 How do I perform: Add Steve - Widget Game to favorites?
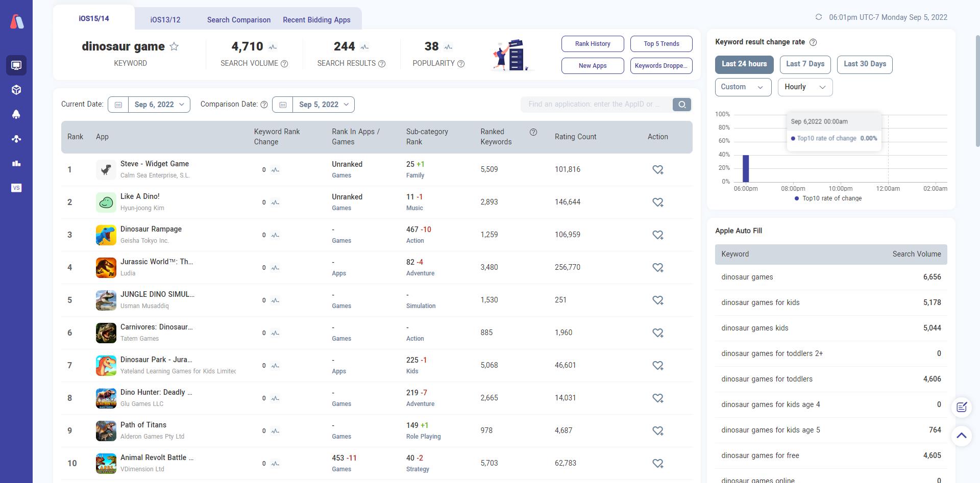(x=658, y=170)
